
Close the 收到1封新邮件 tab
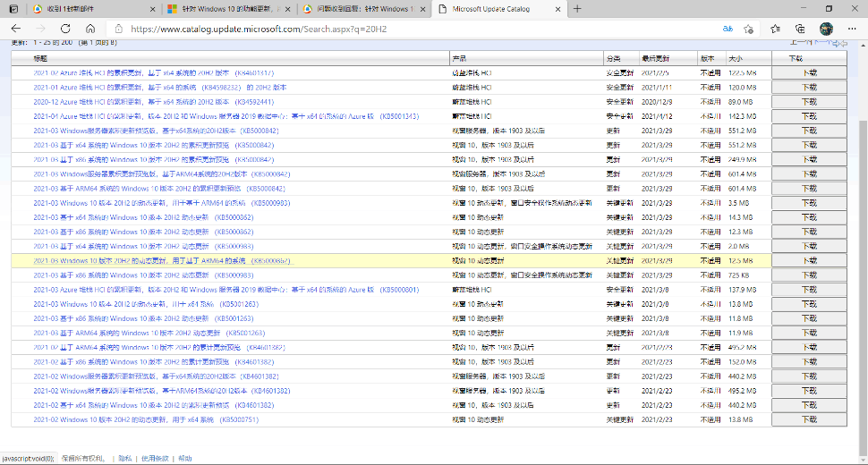coord(153,9)
